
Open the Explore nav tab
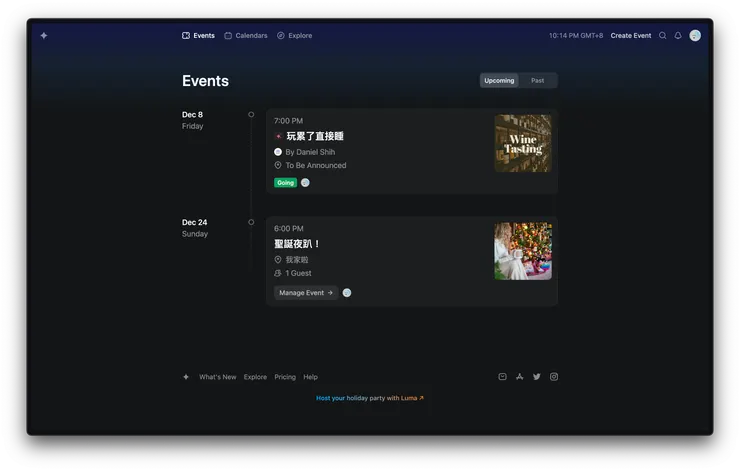(294, 35)
